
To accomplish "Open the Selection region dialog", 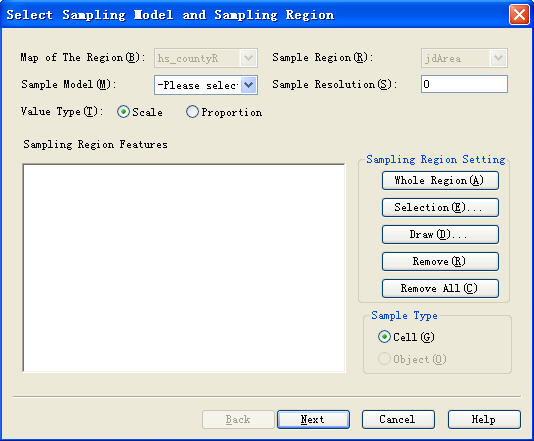I will click(x=440, y=207).
